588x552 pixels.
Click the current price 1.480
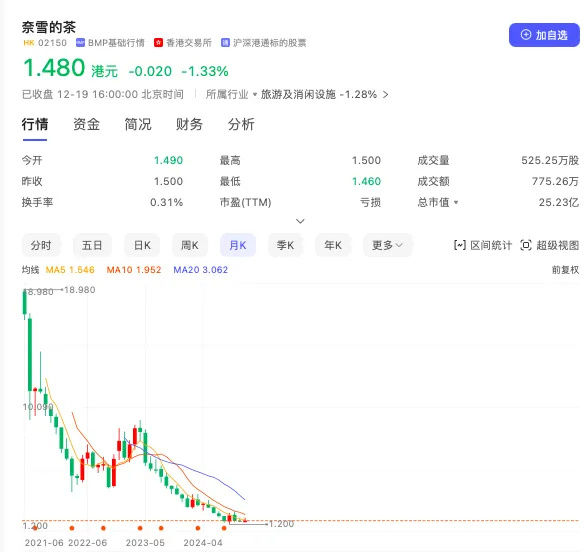click(x=54, y=68)
